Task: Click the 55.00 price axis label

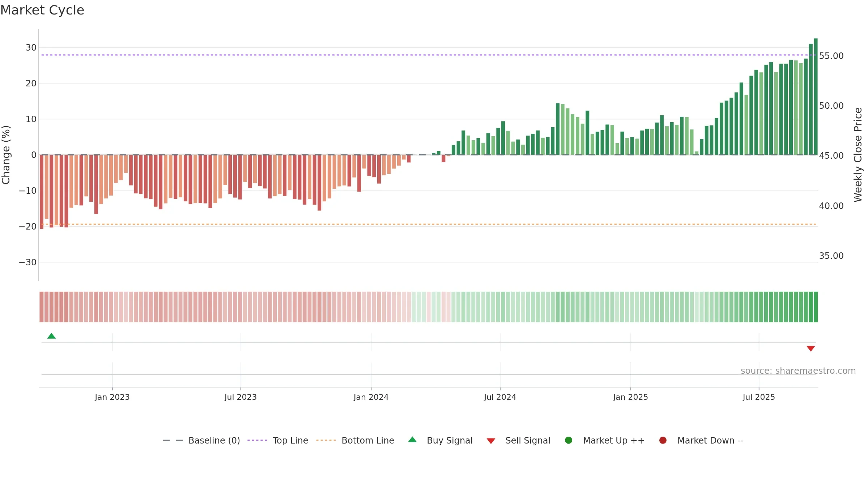Action: tap(831, 56)
